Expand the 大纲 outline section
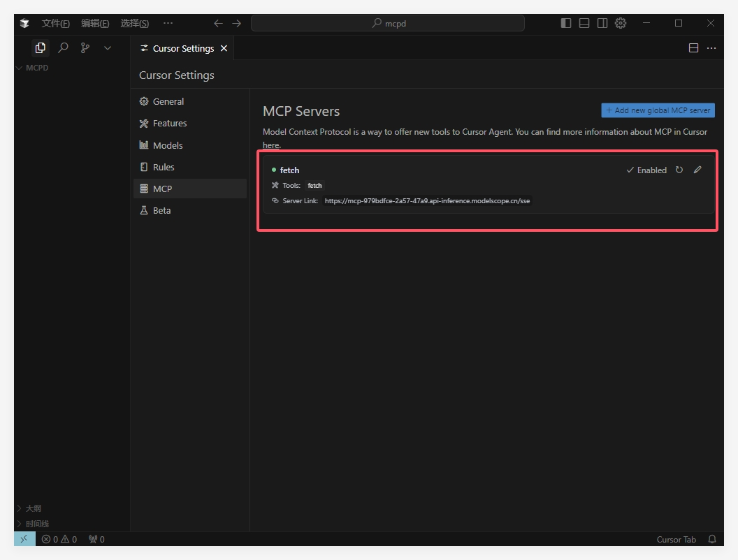 tap(33, 508)
